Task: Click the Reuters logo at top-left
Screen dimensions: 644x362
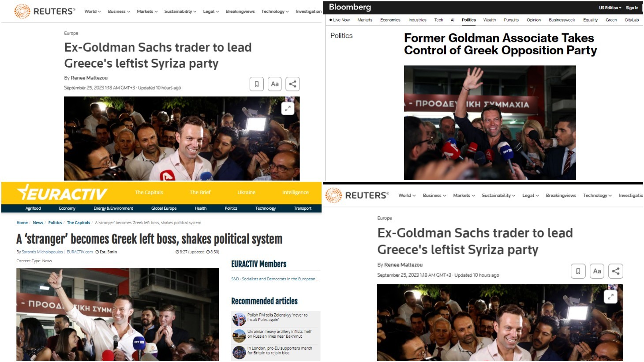Action: pyautogui.click(x=45, y=11)
